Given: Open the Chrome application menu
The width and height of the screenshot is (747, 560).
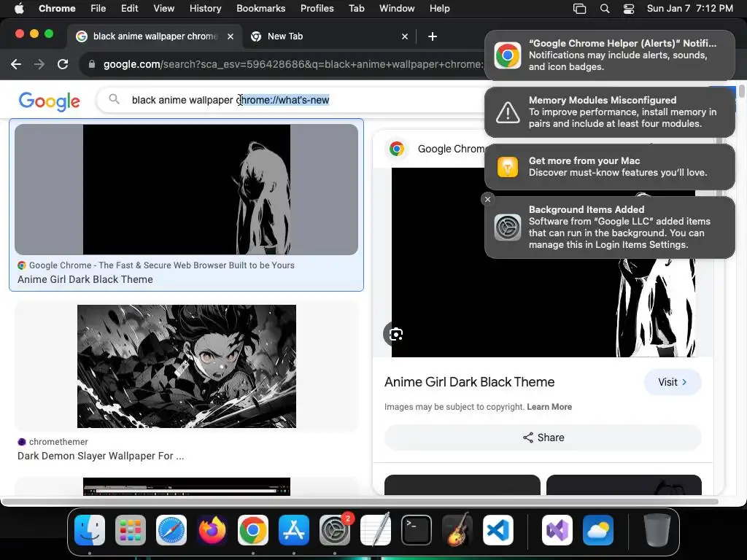Looking at the screenshot, I should pos(57,9).
